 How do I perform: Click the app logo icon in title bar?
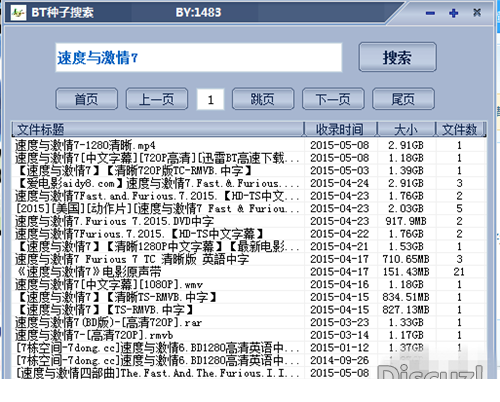coord(18,13)
